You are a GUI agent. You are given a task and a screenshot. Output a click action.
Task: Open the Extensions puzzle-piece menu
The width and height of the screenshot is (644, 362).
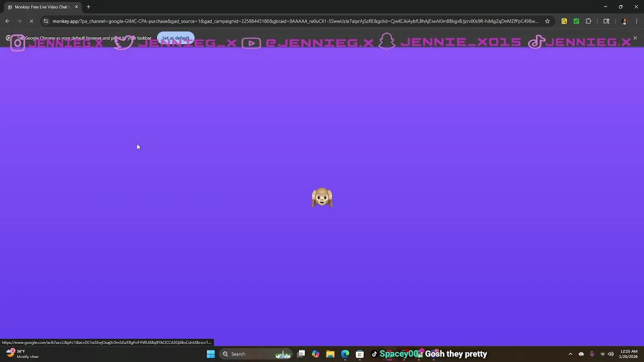point(588,21)
